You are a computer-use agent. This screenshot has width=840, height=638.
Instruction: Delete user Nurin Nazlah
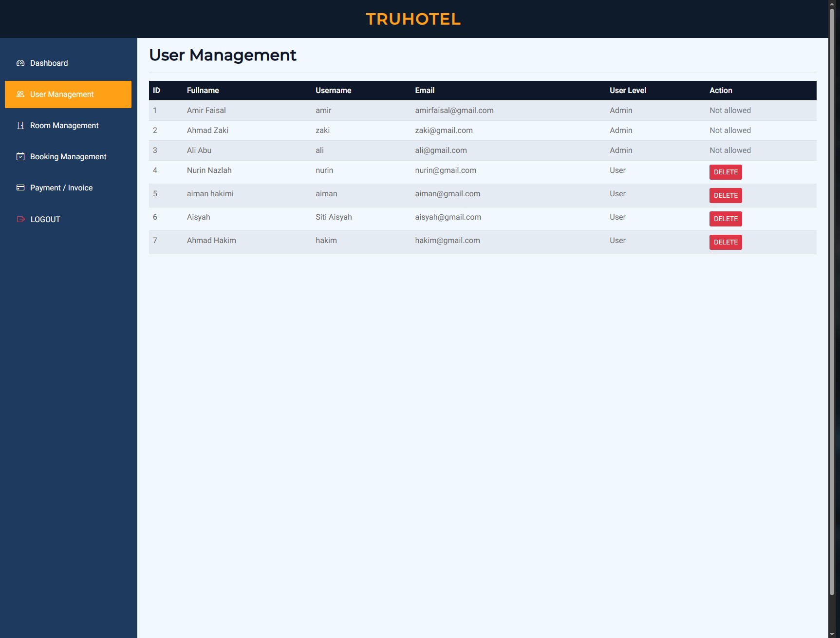(x=726, y=172)
